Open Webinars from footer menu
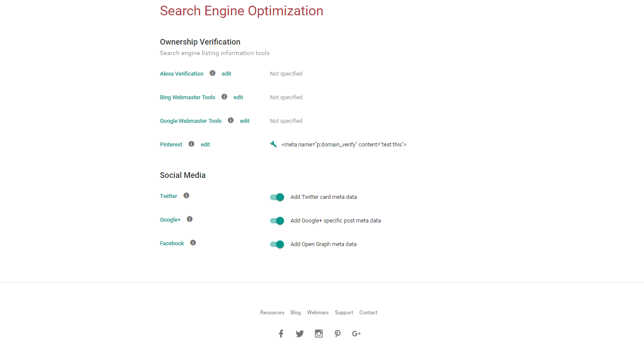Image resolution: width=644 pixels, height=344 pixels. tap(318, 313)
